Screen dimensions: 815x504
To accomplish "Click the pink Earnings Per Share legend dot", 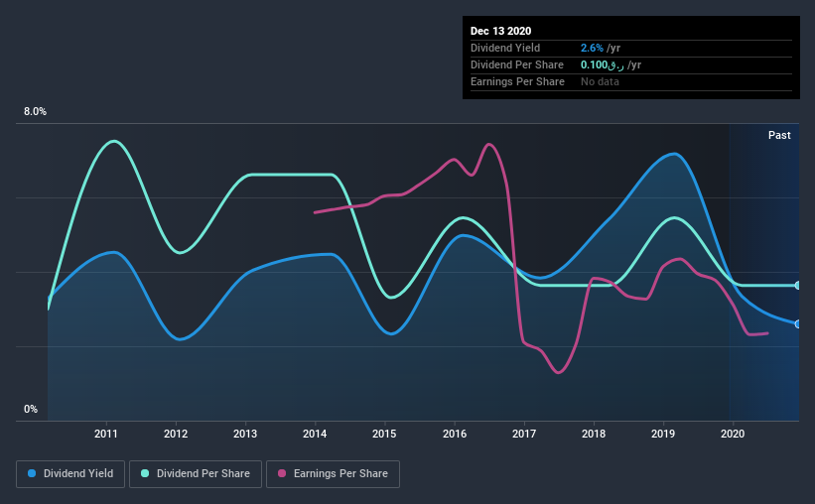I will coord(282,473).
